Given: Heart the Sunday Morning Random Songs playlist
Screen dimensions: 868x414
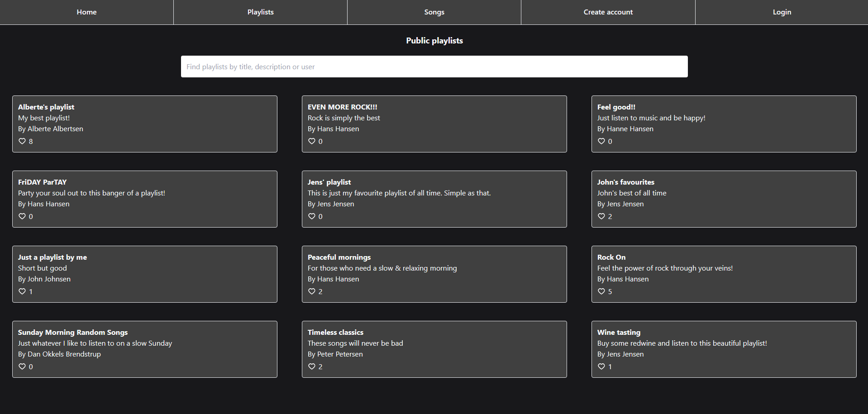Looking at the screenshot, I should [22, 366].
